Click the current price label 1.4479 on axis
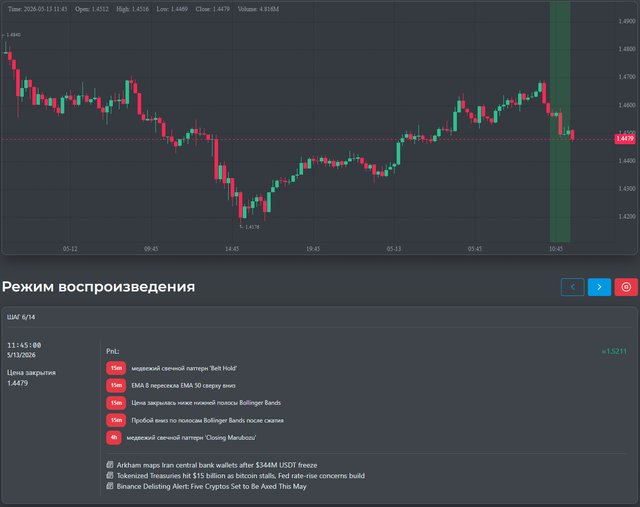Viewport: 640px width, 507px height. (x=625, y=139)
